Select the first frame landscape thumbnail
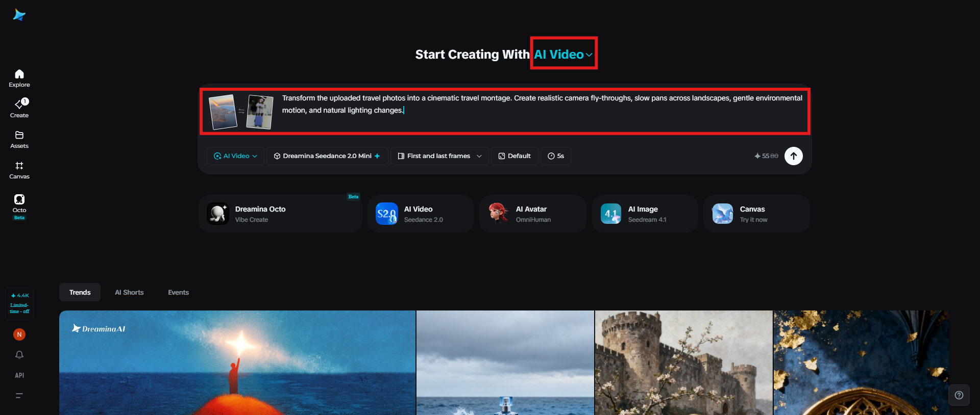The image size is (980, 415). click(223, 112)
